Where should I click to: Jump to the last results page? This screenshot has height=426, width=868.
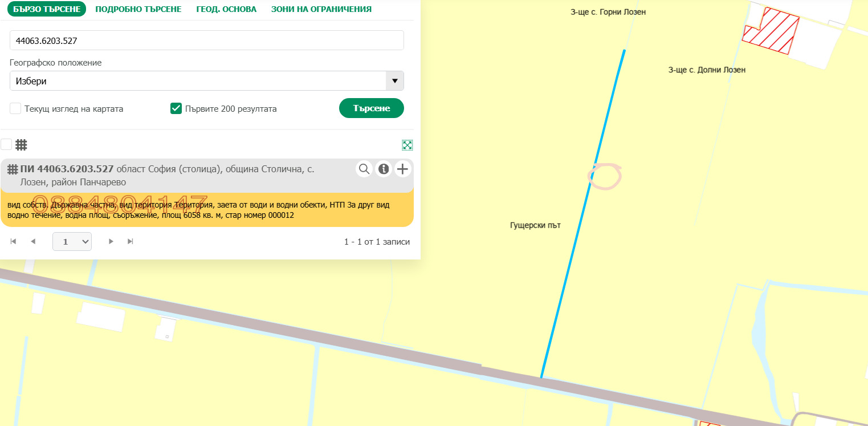coord(131,242)
